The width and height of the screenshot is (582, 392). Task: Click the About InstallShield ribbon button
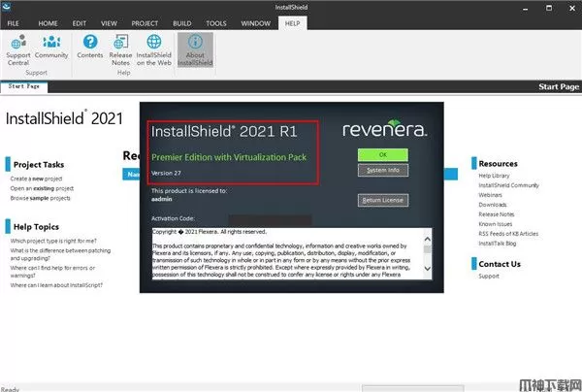point(195,50)
